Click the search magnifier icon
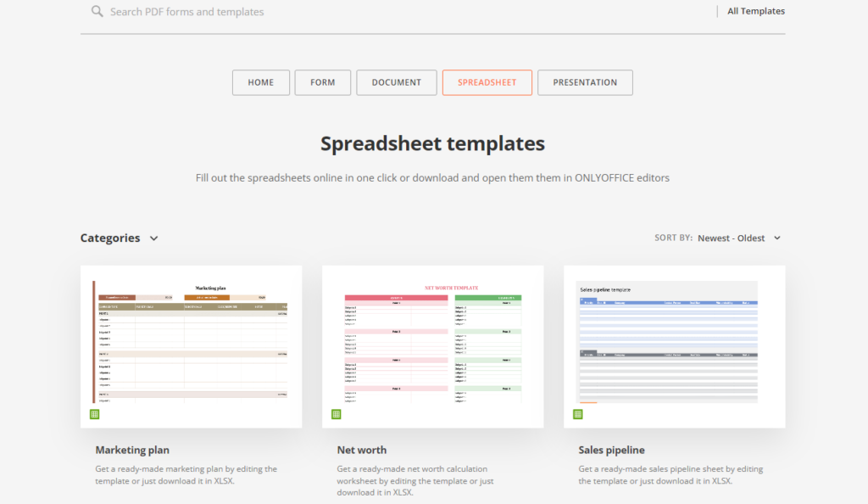The width and height of the screenshot is (868, 504). pos(97,11)
